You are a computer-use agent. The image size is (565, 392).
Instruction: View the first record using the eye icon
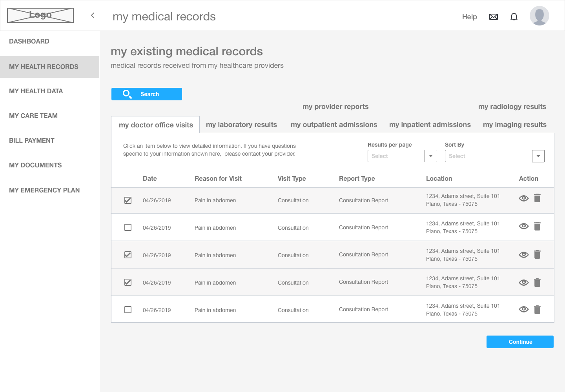pos(524,198)
